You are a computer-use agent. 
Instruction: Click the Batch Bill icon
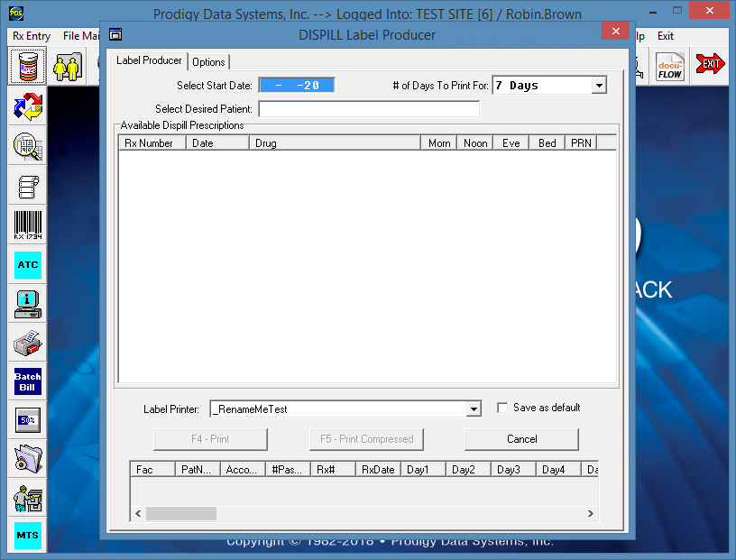27,381
